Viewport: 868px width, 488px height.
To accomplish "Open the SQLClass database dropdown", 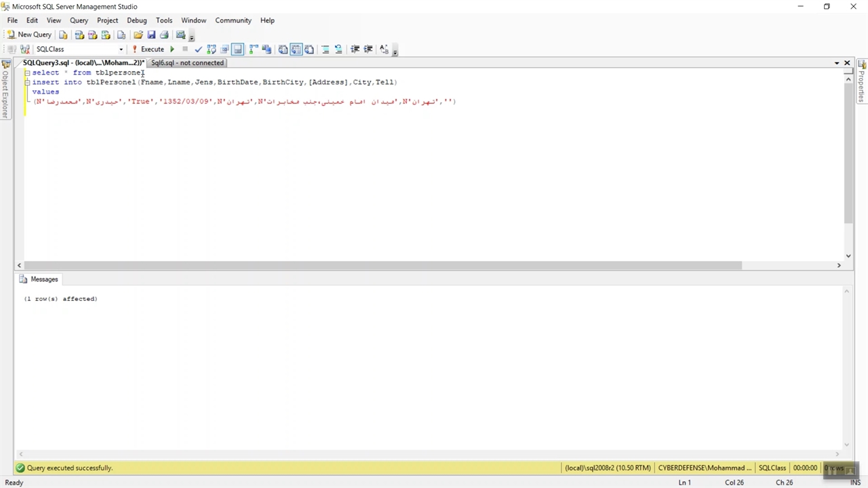I will [121, 49].
